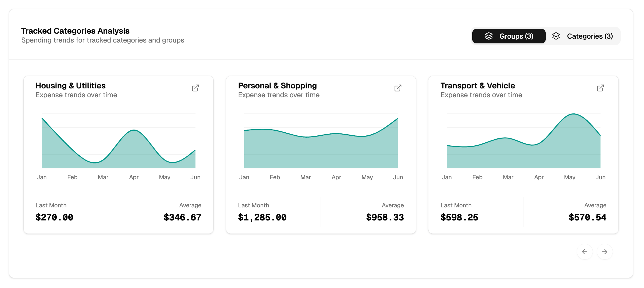
Task: Click the Jun label on Housing chart
Action: tap(195, 177)
